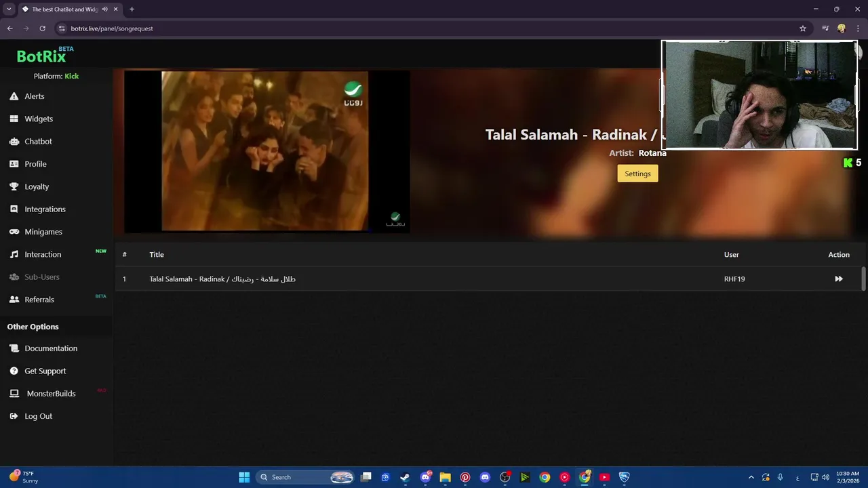Click the artist name Rotana
Image resolution: width=868 pixels, height=488 pixels.
652,153
